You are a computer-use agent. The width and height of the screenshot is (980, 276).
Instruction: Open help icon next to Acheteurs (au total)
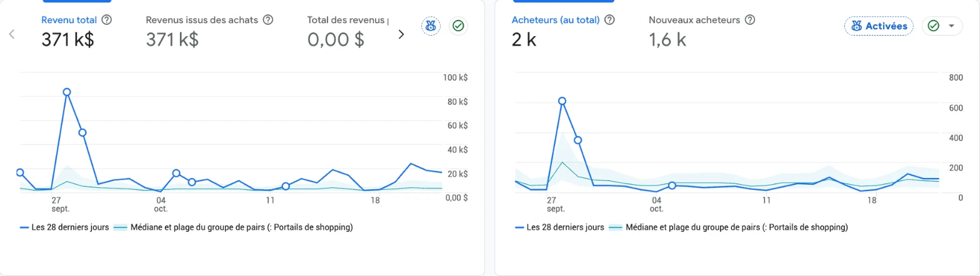coord(609,20)
